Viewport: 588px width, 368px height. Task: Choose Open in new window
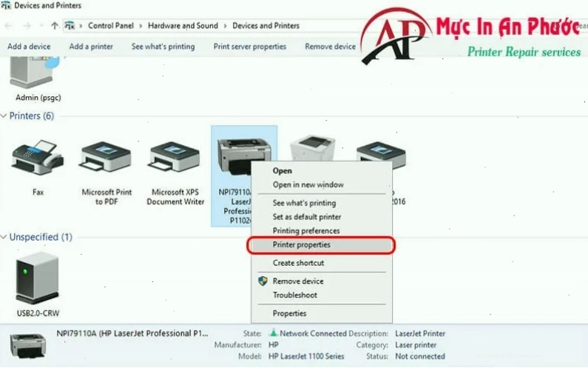[x=322, y=185]
